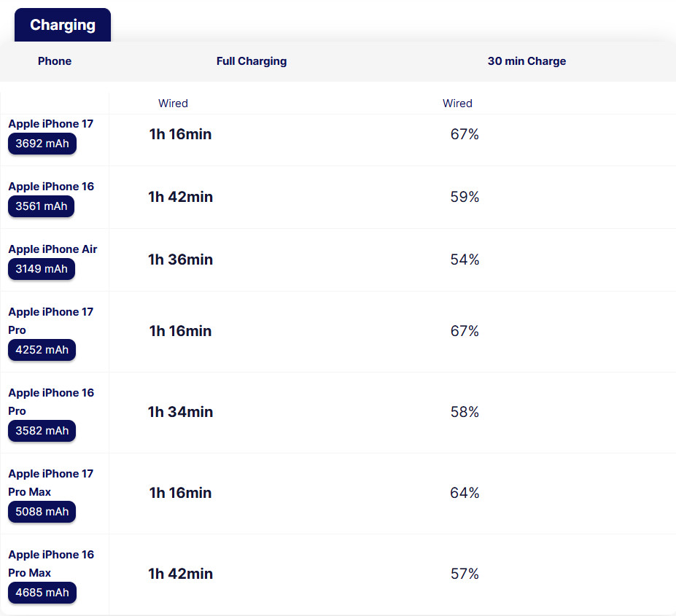Click the 3692 mAh battery badge
The image size is (676, 616).
tap(42, 144)
